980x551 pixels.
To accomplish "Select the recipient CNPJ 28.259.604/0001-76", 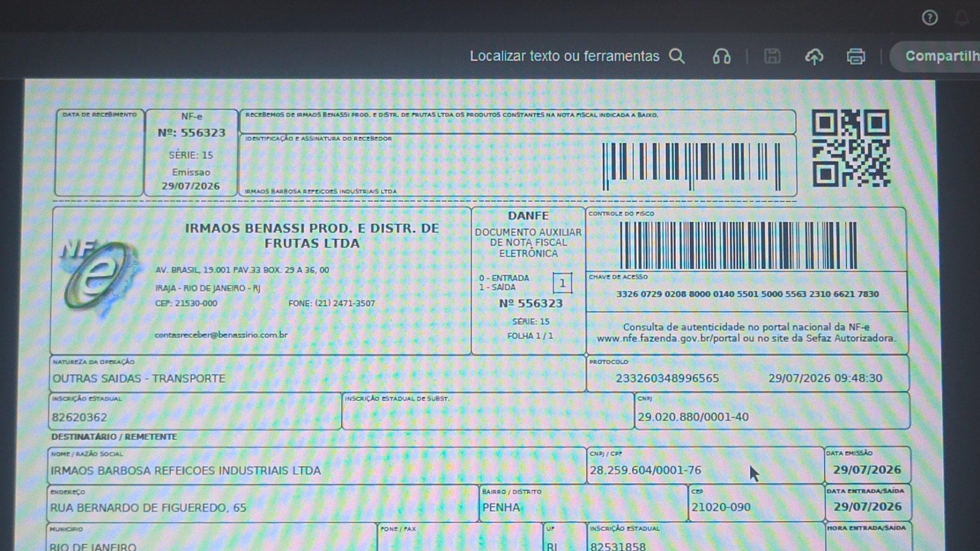I will [646, 470].
